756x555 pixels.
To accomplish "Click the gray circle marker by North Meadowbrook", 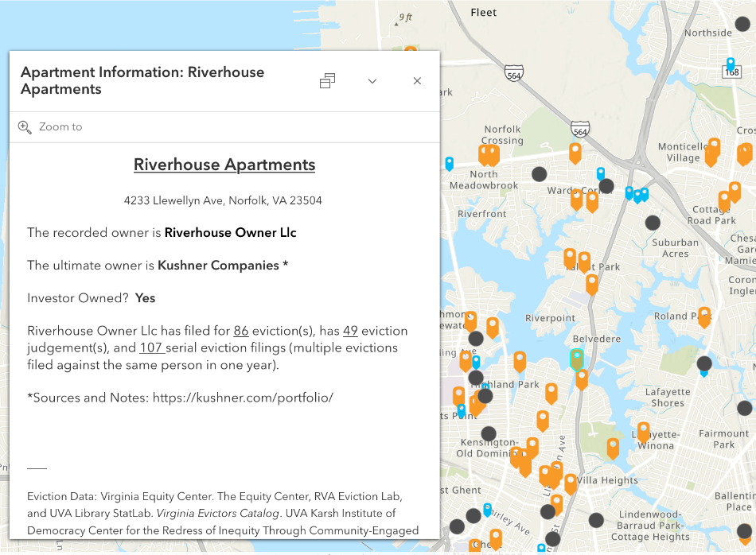I will 539,174.
